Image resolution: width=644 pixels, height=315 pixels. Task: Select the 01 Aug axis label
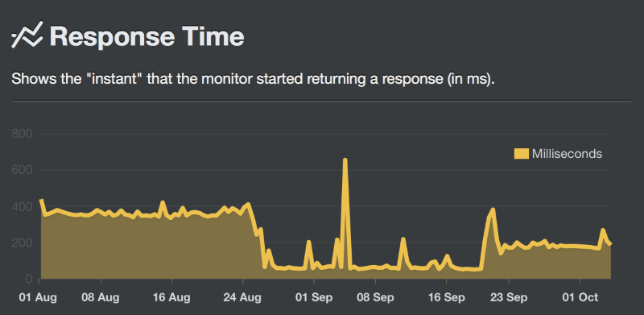tap(38, 297)
